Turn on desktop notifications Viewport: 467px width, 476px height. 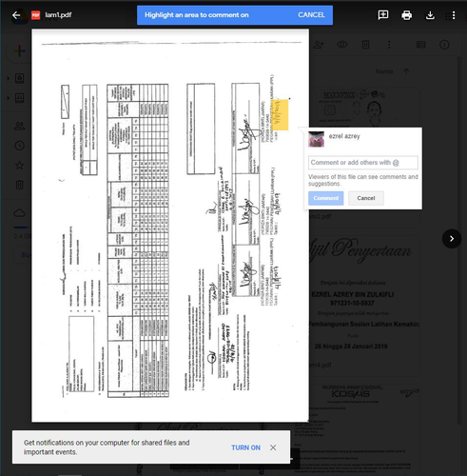coord(245,447)
